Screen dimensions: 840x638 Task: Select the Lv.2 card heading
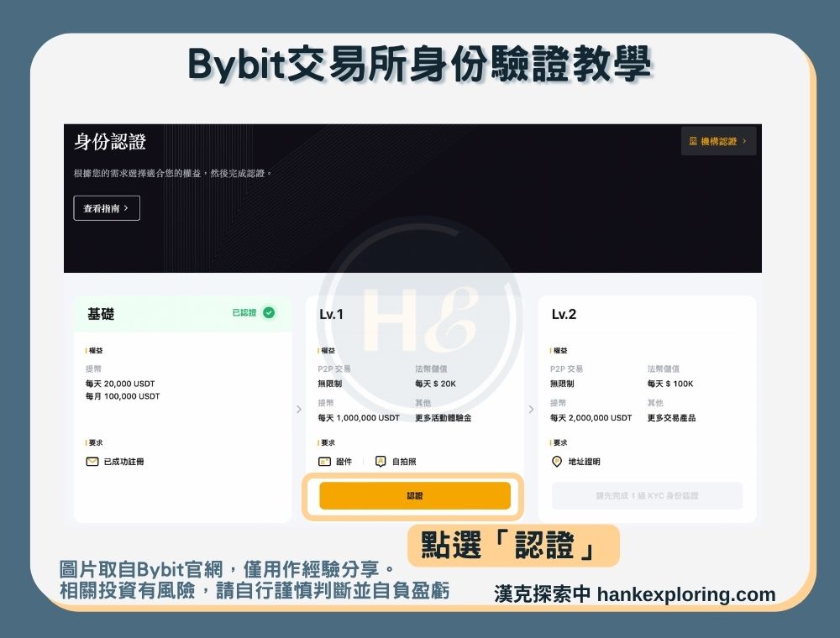tap(564, 314)
